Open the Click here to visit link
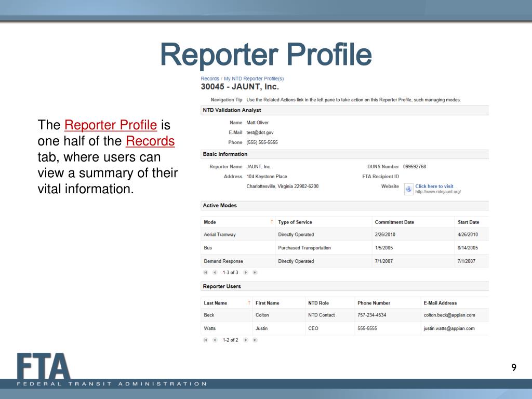The image size is (532, 399). [x=434, y=187]
